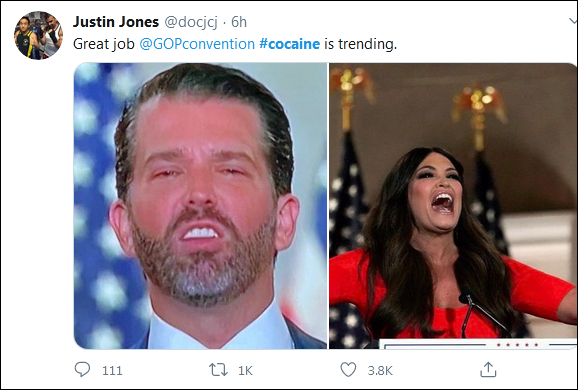The image size is (578, 390).
Task: Click the 1K retweets count
Action: coord(245,370)
